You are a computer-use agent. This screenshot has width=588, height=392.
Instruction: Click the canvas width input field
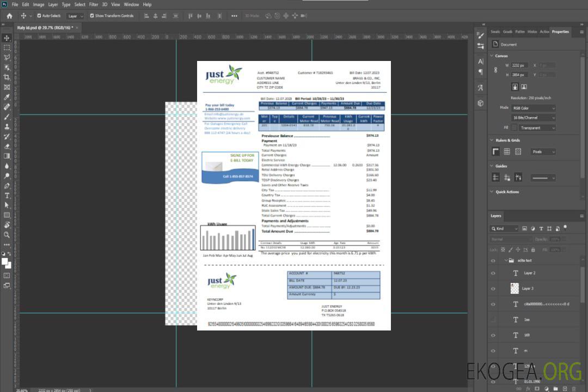(519, 65)
